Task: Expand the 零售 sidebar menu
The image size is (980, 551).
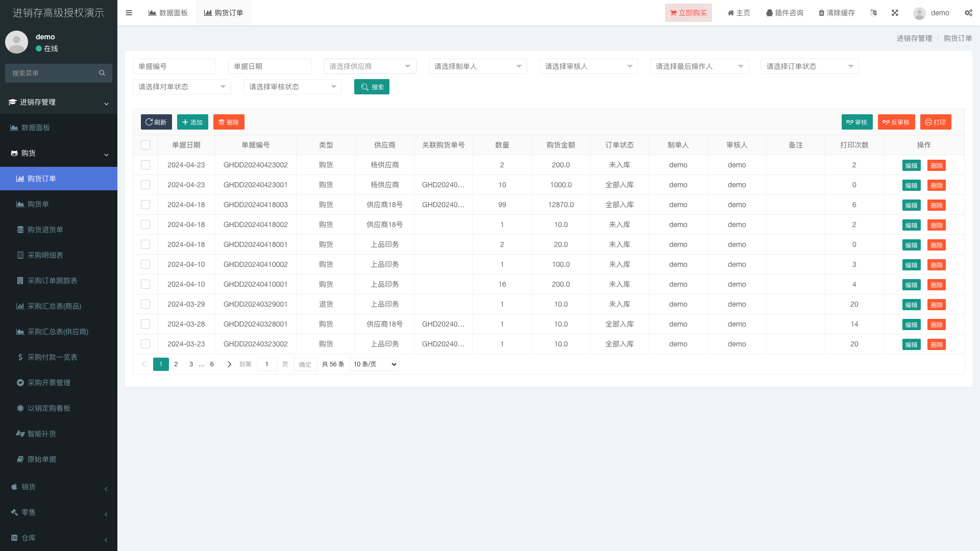Action: [x=59, y=512]
